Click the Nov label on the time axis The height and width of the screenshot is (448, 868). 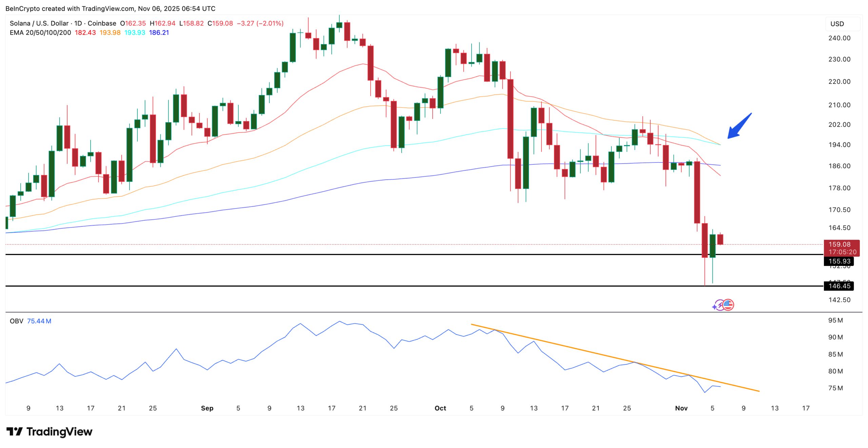tap(681, 408)
